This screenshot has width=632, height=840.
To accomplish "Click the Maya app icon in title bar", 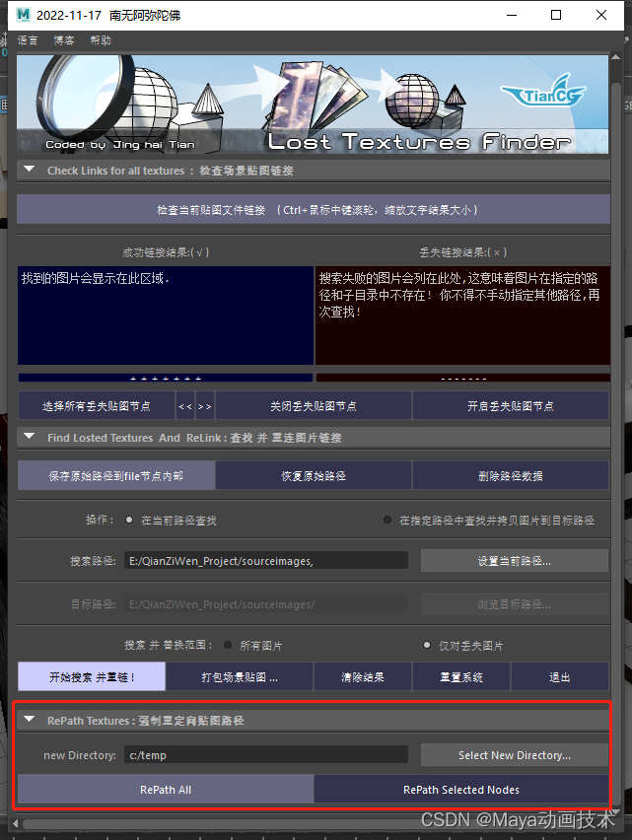I will click(23, 15).
